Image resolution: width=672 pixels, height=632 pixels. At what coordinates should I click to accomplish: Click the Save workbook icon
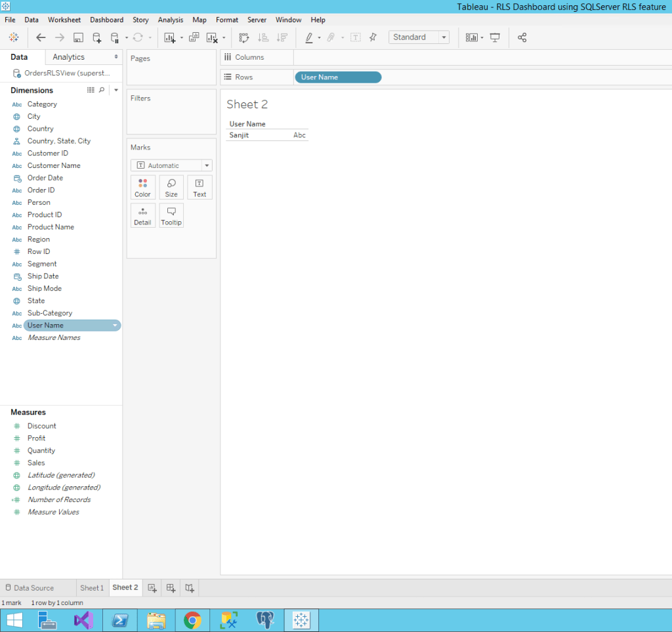click(78, 38)
